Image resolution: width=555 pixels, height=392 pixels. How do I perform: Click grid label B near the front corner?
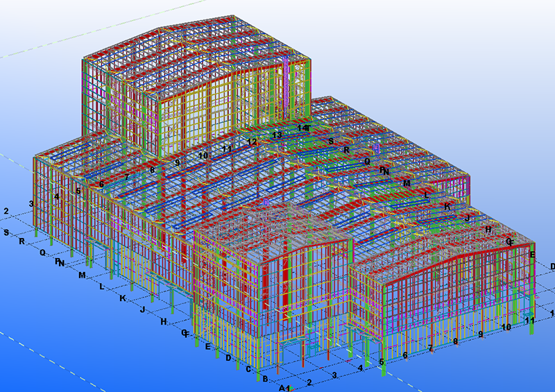[264, 378]
